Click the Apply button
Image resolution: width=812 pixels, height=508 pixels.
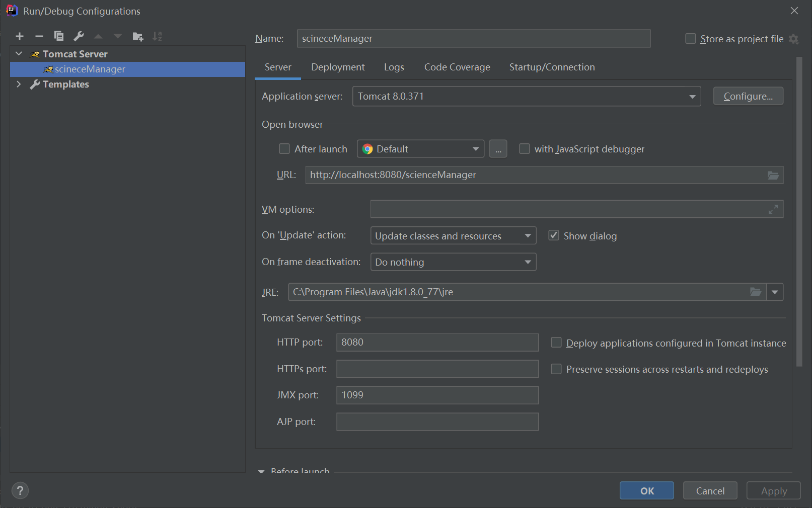(774, 491)
